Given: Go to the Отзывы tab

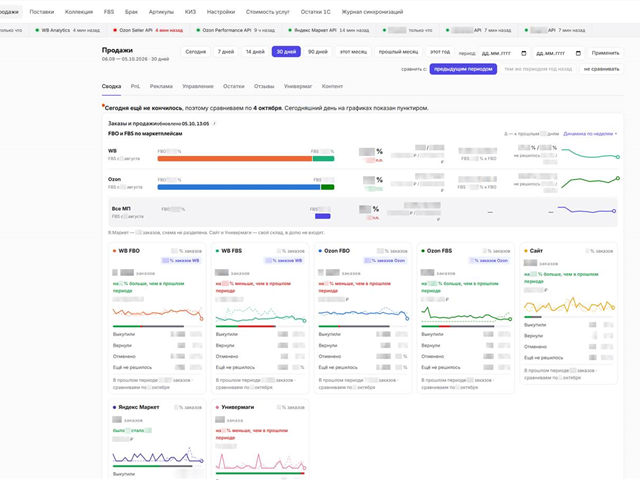Looking at the screenshot, I should click(264, 87).
